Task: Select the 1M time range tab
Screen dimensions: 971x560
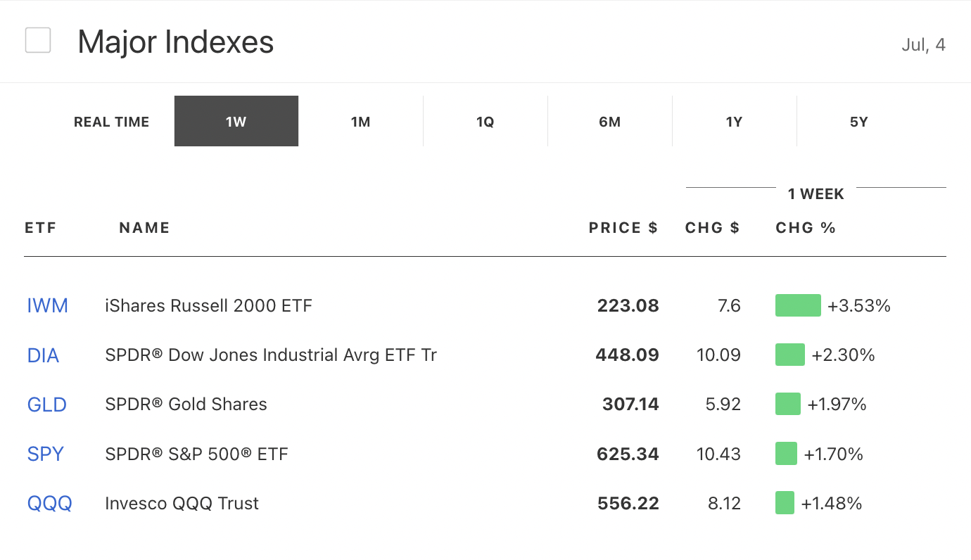Action: (x=361, y=122)
